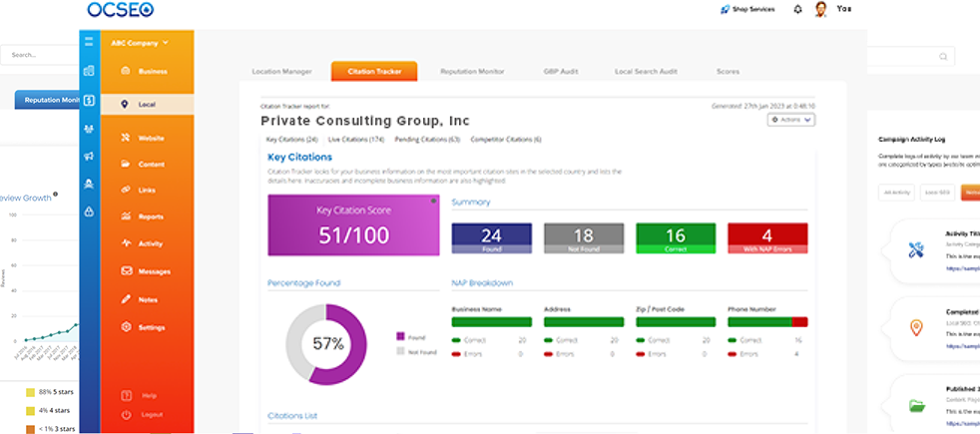Click the Business Name progress bar
This screenshot has height=434, width=980.
492,322
